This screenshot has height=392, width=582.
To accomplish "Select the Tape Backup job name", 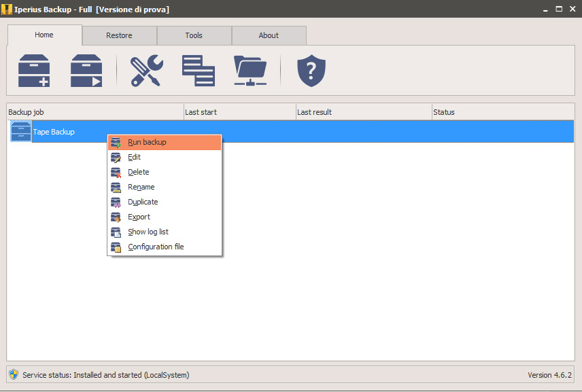I will coord(54,132).
